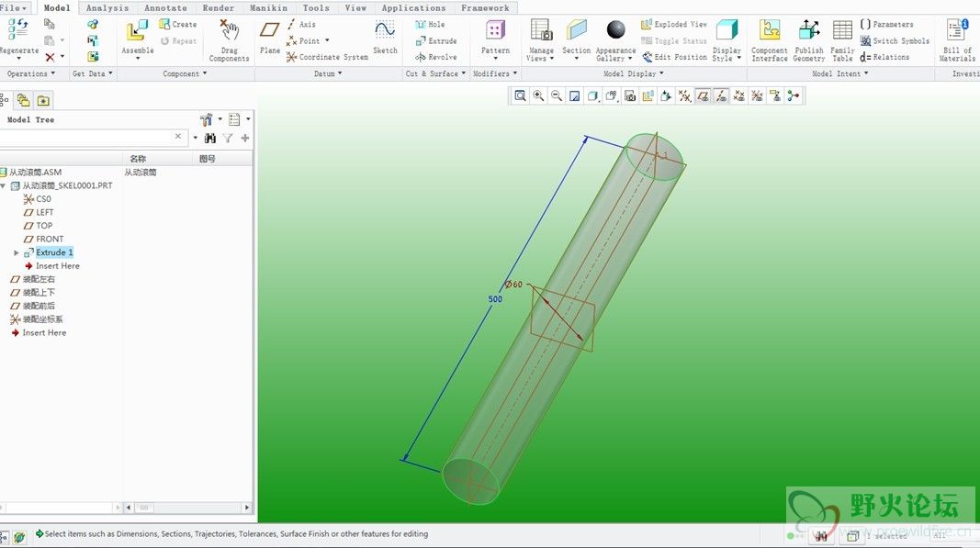Toggle Exploded View
Viewport: 980px width, 548px height.
(674, 25)
